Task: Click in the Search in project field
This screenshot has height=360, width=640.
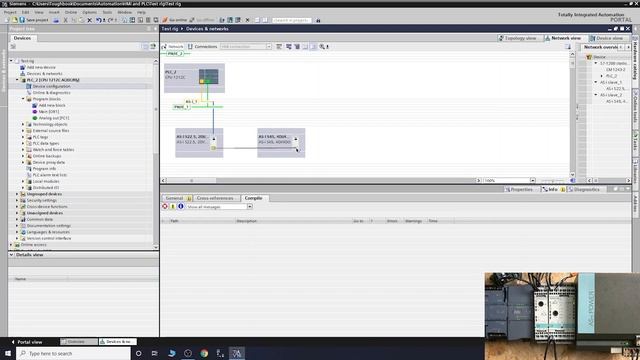Action: point(291,20)
